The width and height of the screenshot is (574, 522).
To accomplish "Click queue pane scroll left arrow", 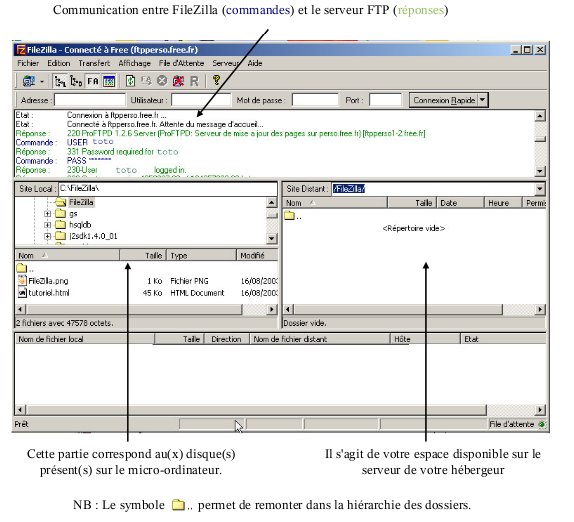I will click(20, 409).
